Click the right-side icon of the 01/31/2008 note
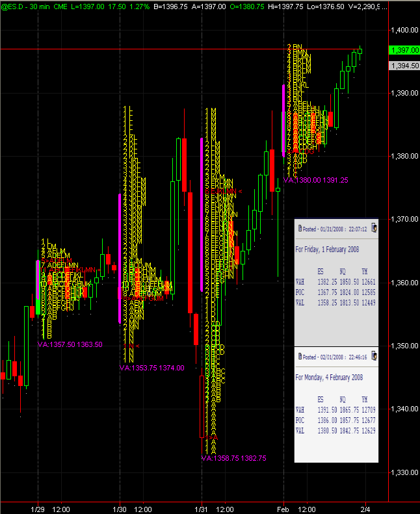 pos(374,227)
